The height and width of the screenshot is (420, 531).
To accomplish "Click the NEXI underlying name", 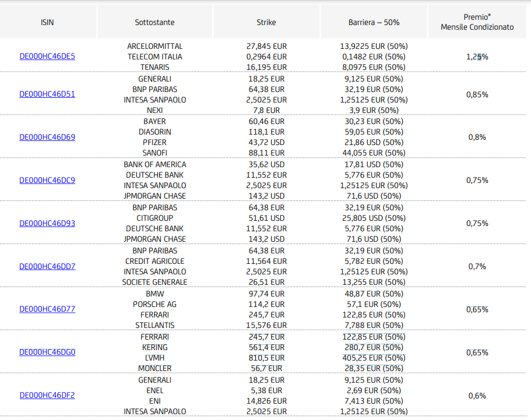I will coord(155,110).
